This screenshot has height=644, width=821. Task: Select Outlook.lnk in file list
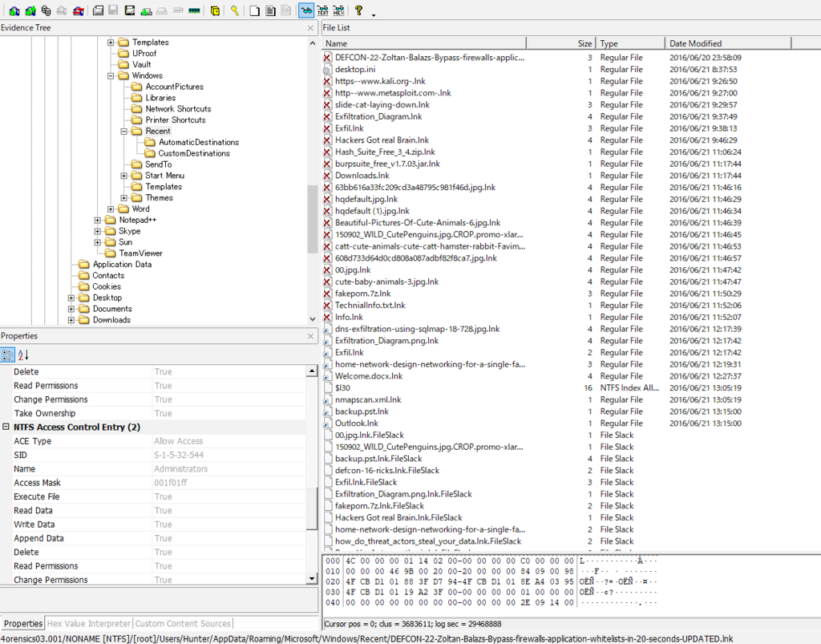click(x=357, y=423)
